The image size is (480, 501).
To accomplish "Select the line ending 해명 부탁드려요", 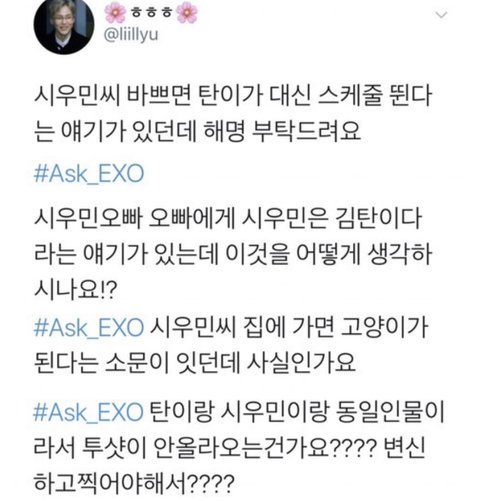I will (197, 131).
